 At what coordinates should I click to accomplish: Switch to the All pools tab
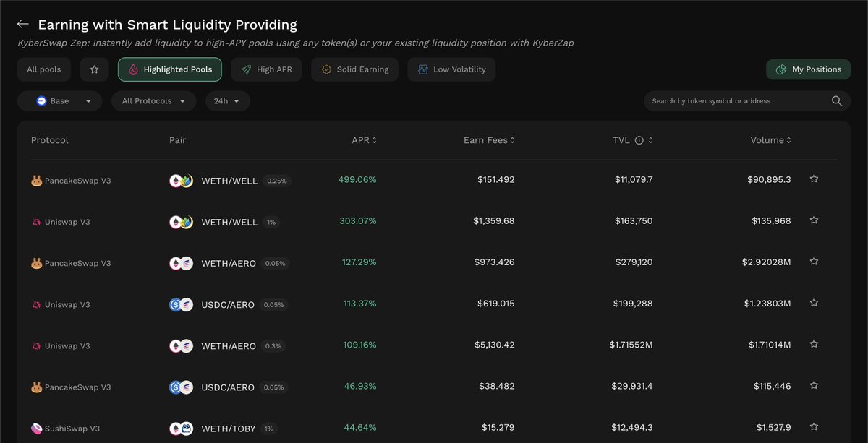(x=44, y=69)
